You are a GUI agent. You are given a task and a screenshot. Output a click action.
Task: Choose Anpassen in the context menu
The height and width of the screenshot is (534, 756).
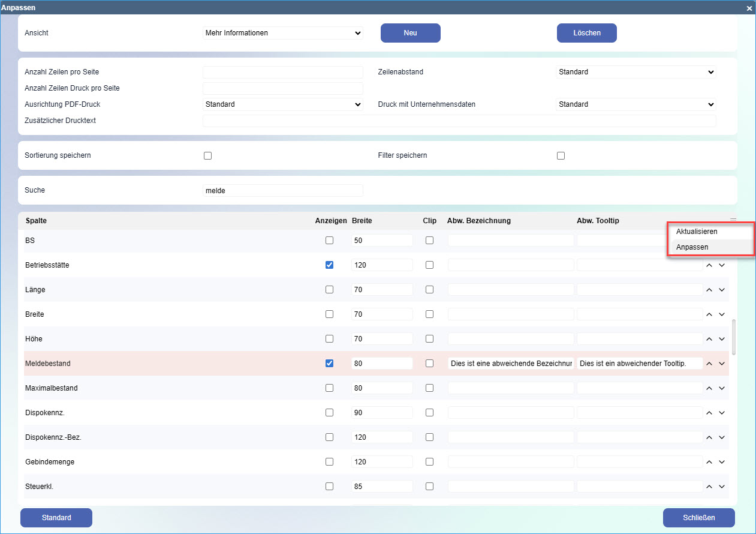pos(692,247)
